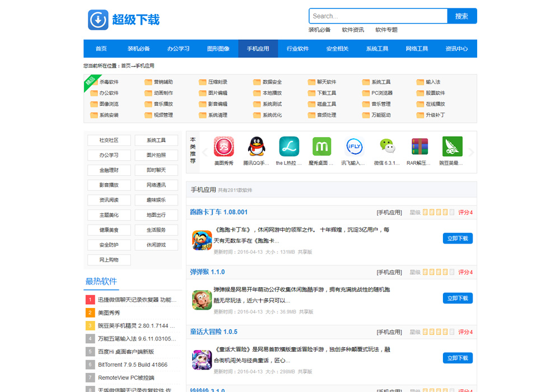Open hot item BitTorrent 7.9.5 Build 41866
Screen dimensions: 560x392
[133, 365]
